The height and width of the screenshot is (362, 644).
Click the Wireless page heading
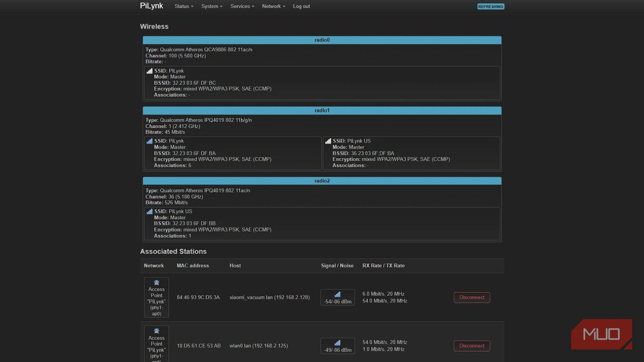(154, 26)
